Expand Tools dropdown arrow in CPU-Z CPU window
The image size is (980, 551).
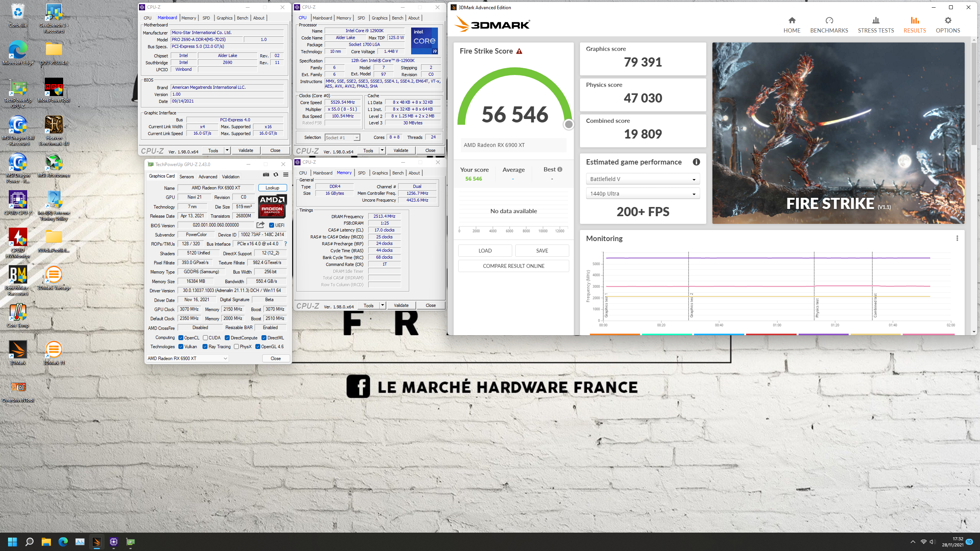point(382,150)
